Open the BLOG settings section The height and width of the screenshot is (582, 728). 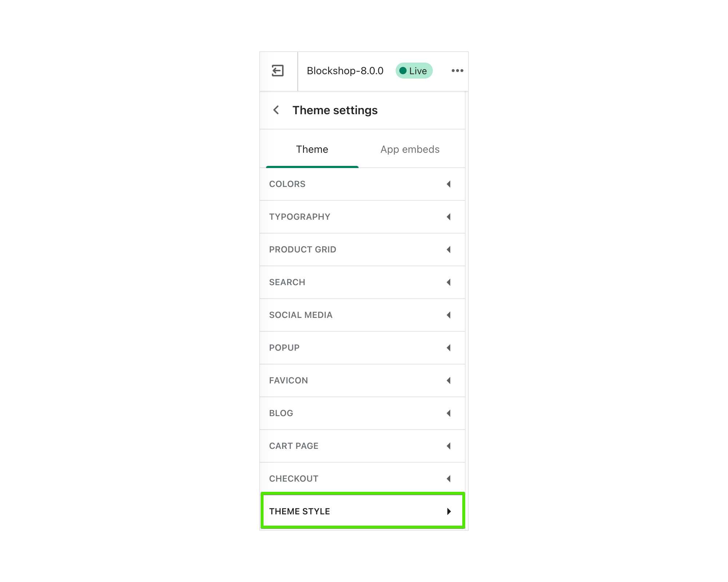point(363,413)
